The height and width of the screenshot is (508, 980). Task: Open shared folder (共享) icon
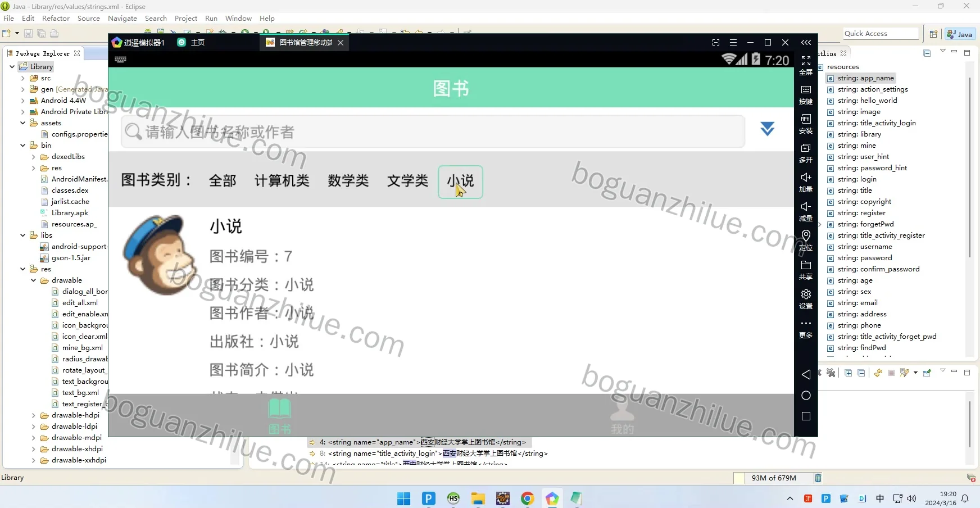pyautogui.click(x=806, y=270)
